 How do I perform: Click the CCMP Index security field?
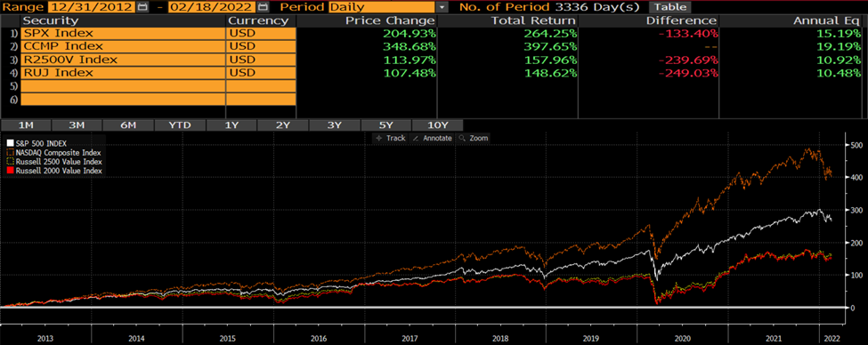123,46
